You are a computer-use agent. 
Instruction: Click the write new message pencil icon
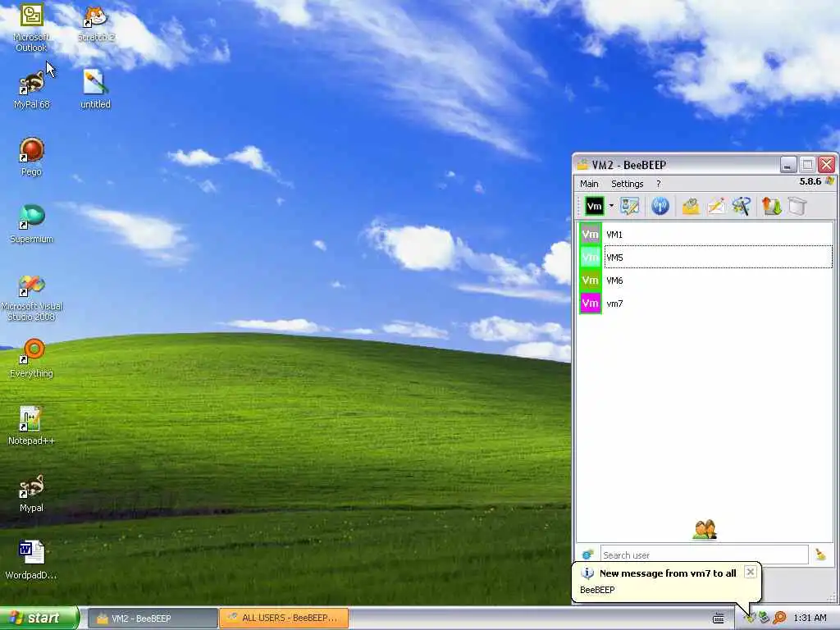point(716,206)
